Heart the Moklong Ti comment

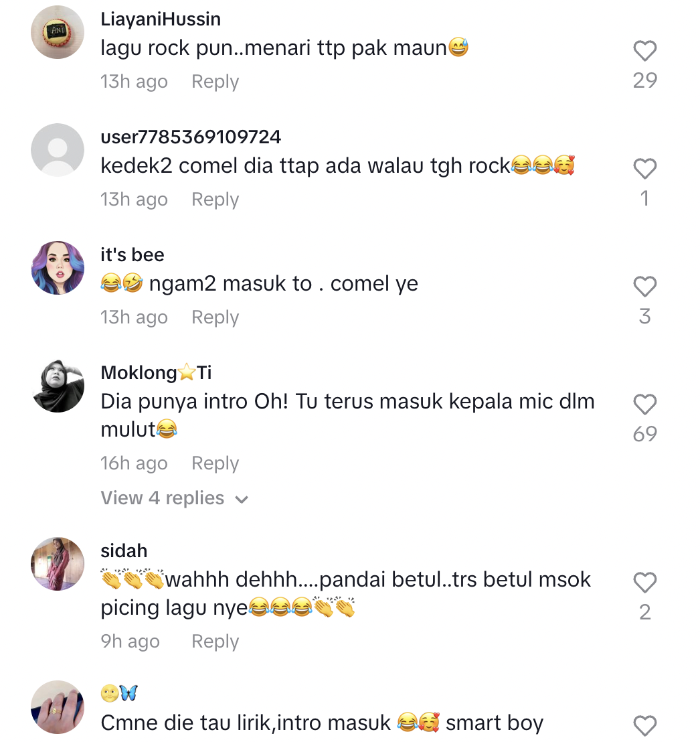[x=644, y=405]
